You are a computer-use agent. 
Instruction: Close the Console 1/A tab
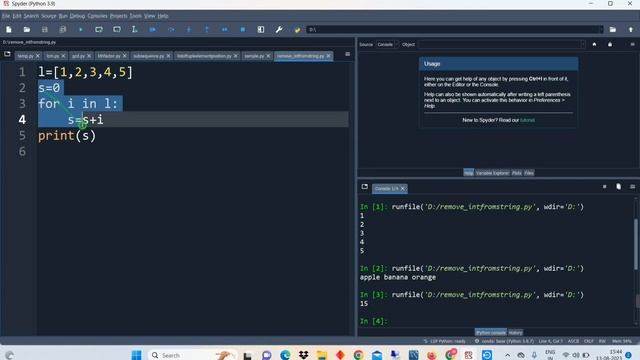tap(402, 189)
